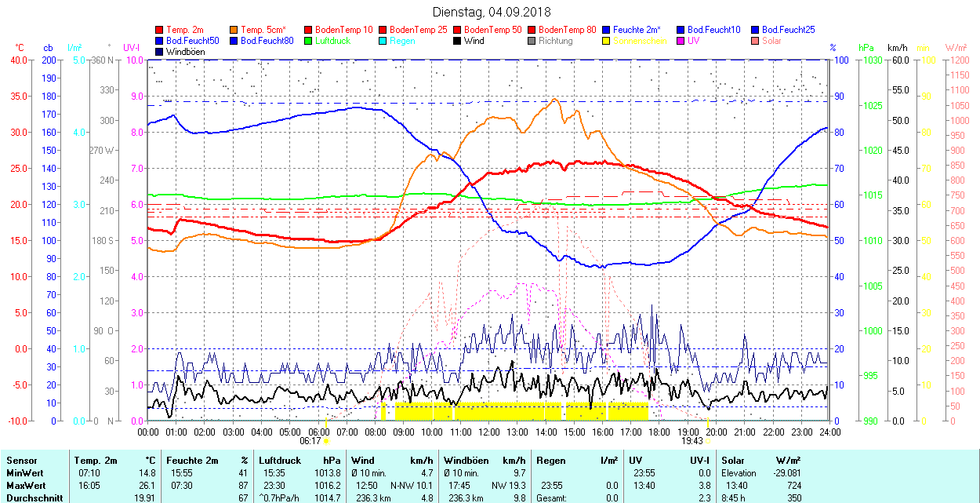Click the Sensor header in the table
This screenshot has width=980, height=503.
point(21,461)
